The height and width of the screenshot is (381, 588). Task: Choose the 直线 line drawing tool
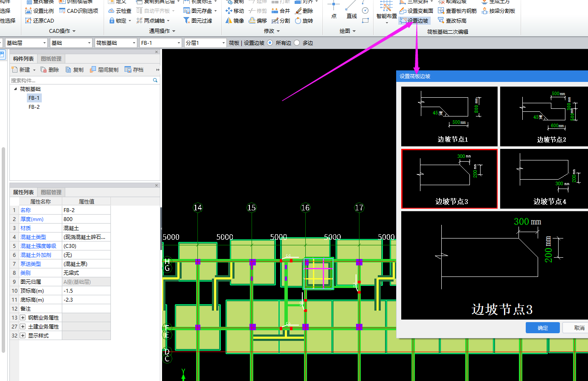click(x=351, y=9)
